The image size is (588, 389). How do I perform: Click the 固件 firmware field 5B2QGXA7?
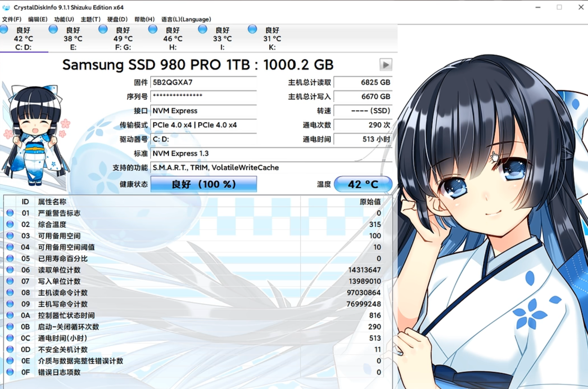tap(203, 82)
